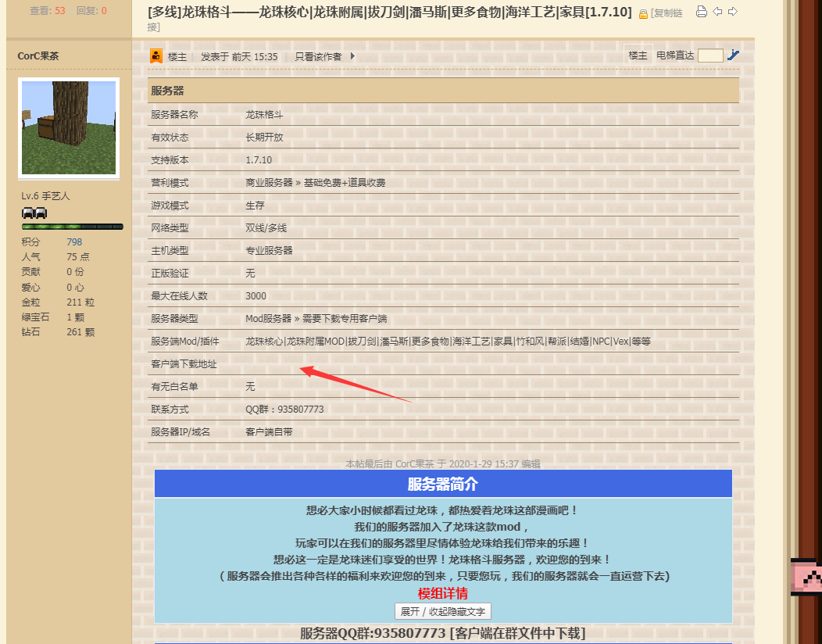This screenshot has width=822, height=644.
Task: Click the 游戏模式 value 生存
Action: [255, 205]
